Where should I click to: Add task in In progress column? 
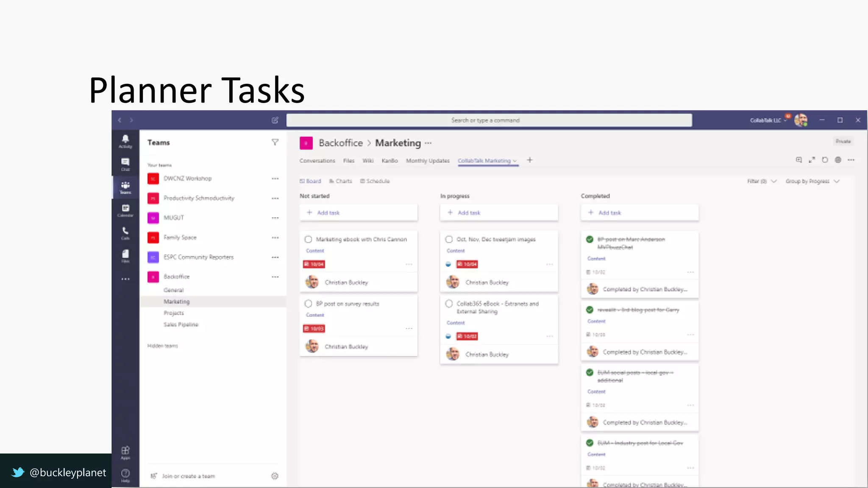pyautogui.click(x=499, y=213)
